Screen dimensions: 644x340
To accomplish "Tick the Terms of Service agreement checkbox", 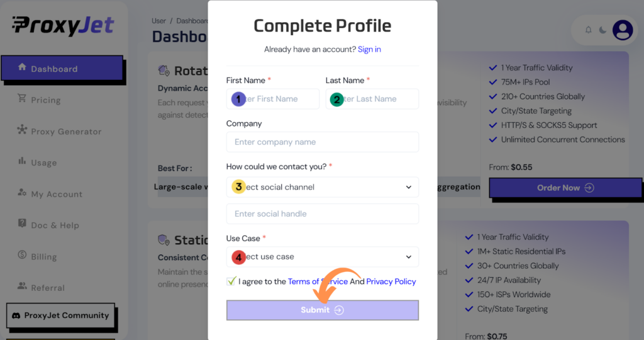I will (231, 281).
